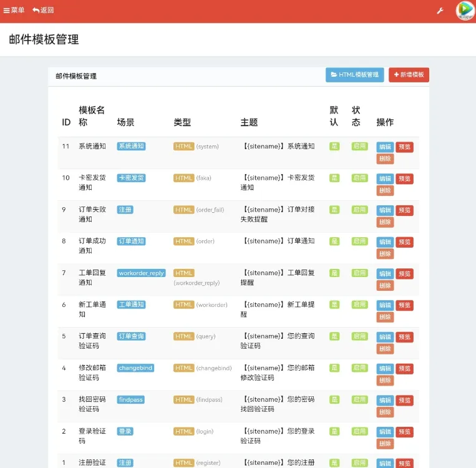
Task: Preview 工单回复通知 template
Action: [404, 274]
